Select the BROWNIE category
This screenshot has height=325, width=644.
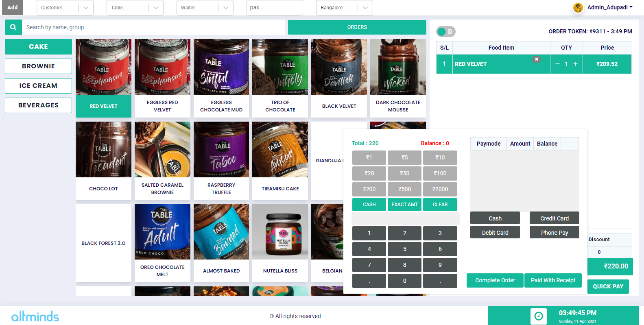[38, 66]
